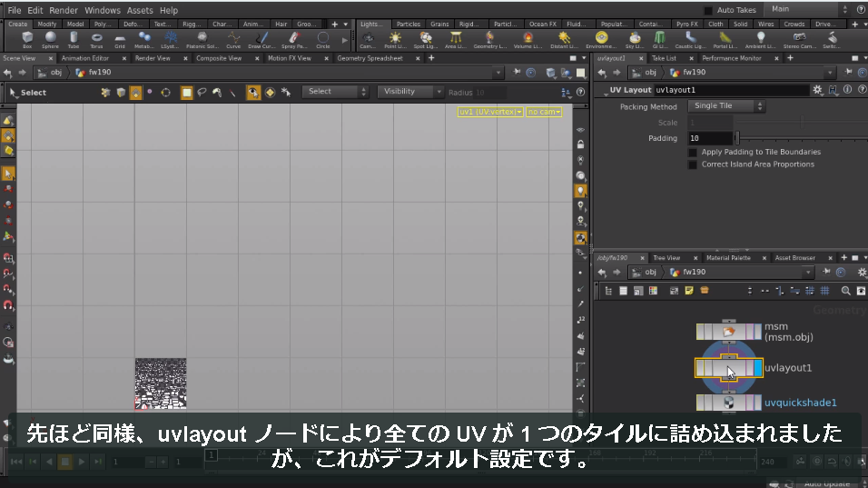Toggle blue display flag on uvlayout1 node
The image size is (868, 488).
[758, 368]
